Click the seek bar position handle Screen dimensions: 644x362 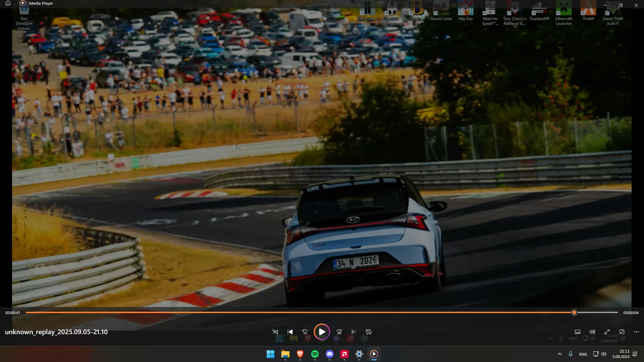coord(574,313)
